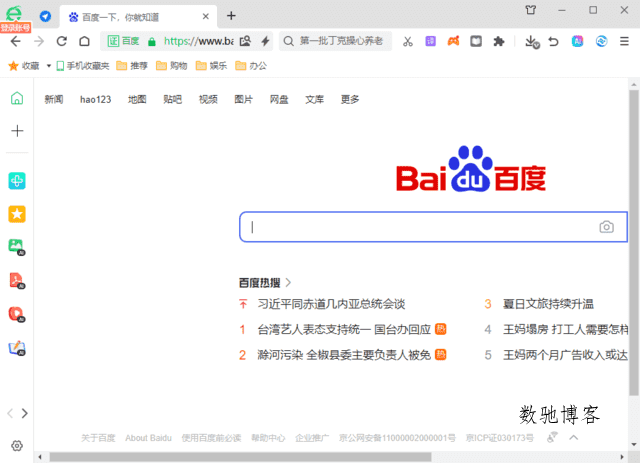Click the undo closed tab icon

(x=553, y=41)
